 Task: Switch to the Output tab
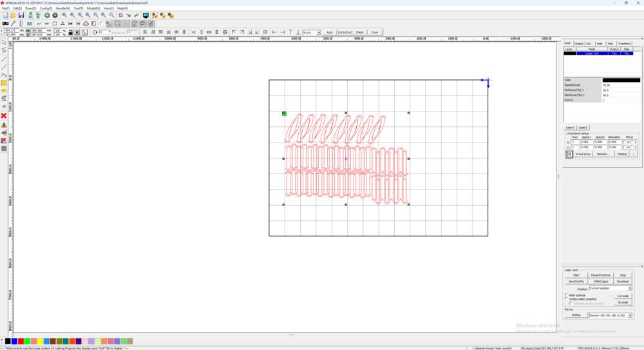579,44
